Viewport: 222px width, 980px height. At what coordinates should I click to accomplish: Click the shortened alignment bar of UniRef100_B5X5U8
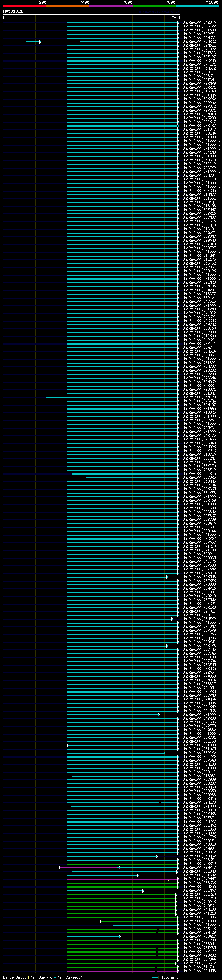click(117, 577)
